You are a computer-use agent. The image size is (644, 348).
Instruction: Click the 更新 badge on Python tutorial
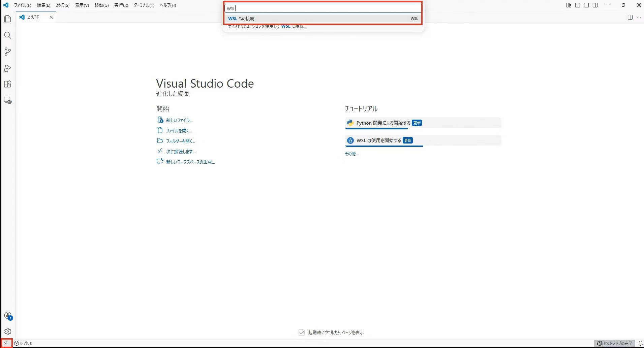[x=417, y=123]
